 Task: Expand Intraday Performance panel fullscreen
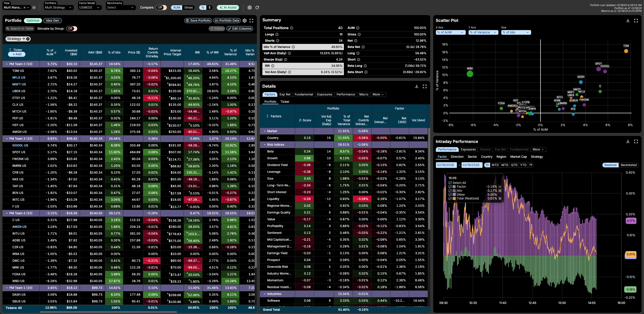click(x=636, y=142)
